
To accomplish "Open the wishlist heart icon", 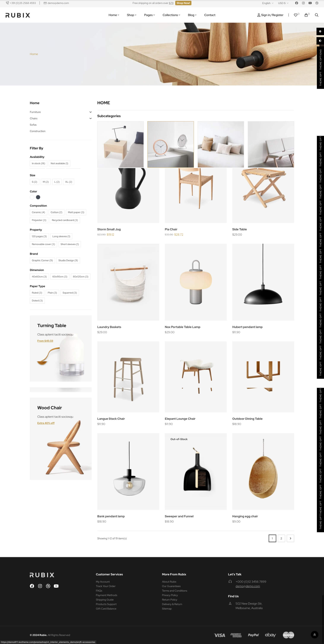I will 295,15.
